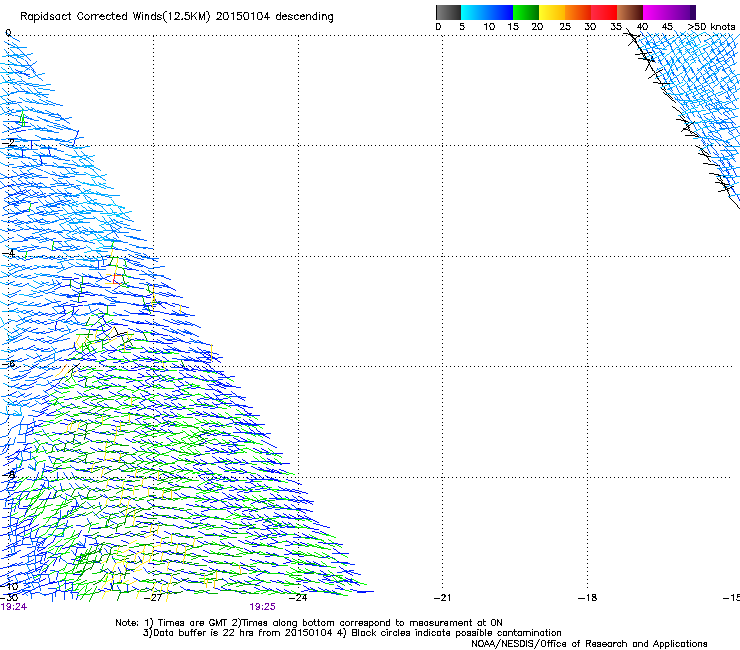Click the gray 0-5 knots color segment
740x650 pixels.
[x=448, y=12]
